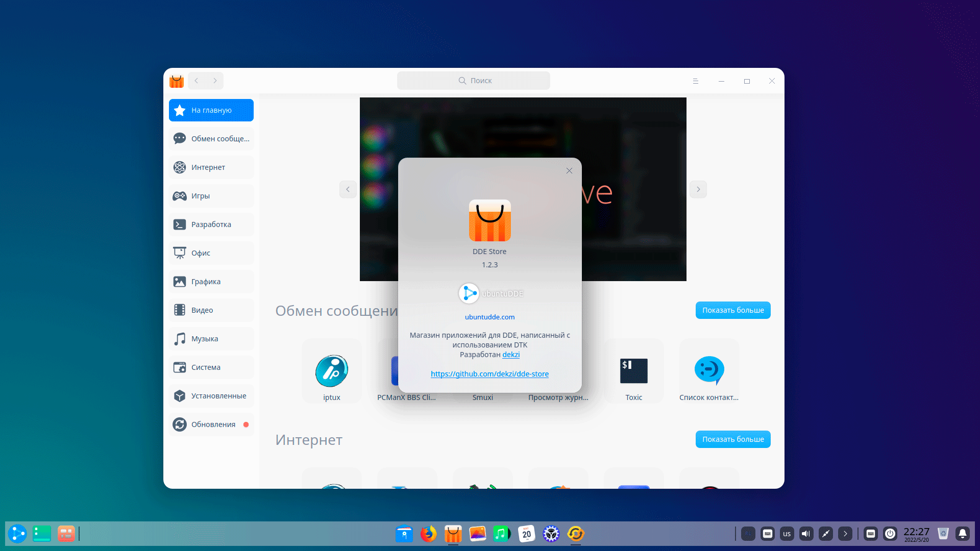Viewport: 980px width, 551px height.
Task: Open the Music category
Action: pos(211,339)
